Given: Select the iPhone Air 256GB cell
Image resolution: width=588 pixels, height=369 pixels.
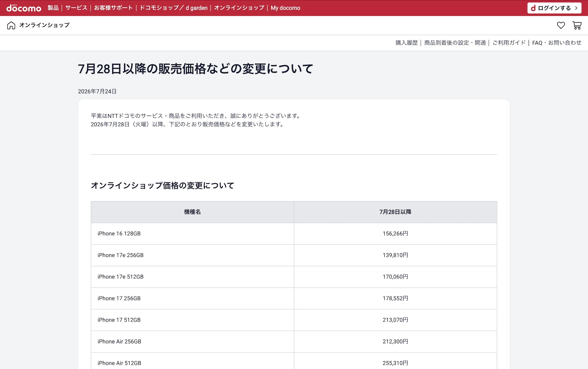Looking at the screenshot, I should pos(192,341).
